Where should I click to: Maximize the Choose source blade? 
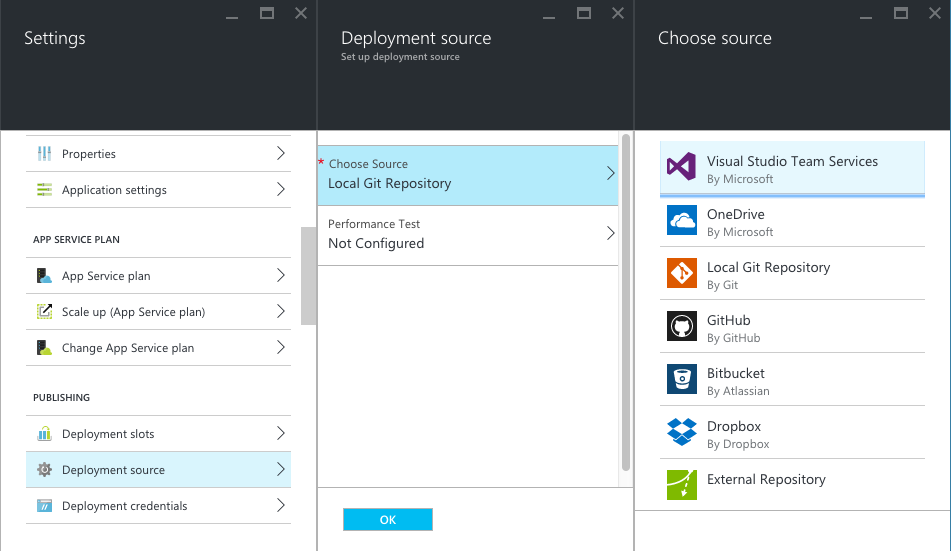click(900, 13)
